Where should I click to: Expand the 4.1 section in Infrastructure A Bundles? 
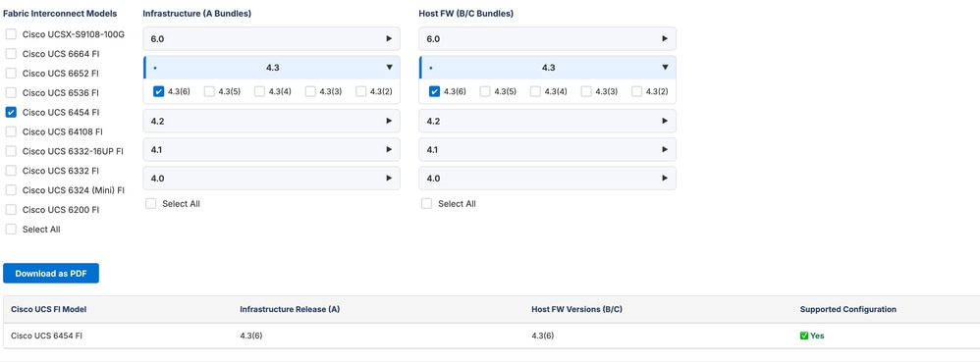click(271, 150)
